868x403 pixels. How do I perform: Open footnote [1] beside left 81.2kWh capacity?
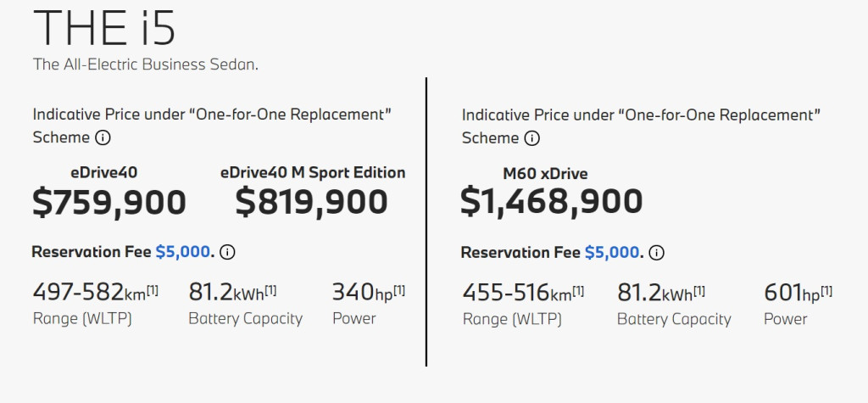pyautogui.click(x=270, y=290)
